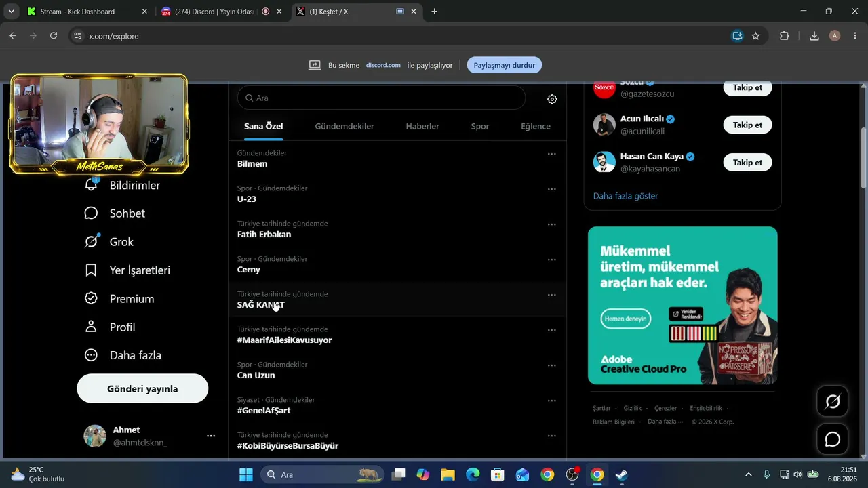Open more options for SAĞ KANAT trend

(x=552, y=295)
